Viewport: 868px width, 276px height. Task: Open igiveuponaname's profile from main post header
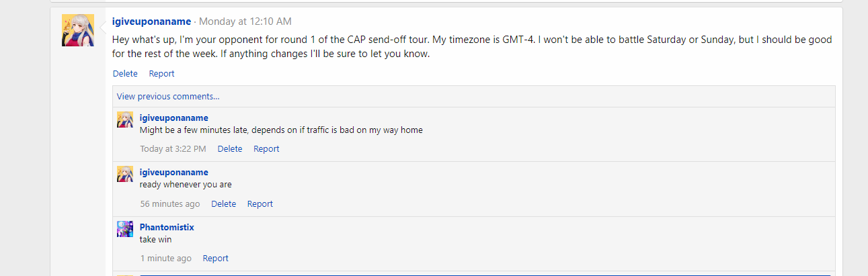click(151, 21)
